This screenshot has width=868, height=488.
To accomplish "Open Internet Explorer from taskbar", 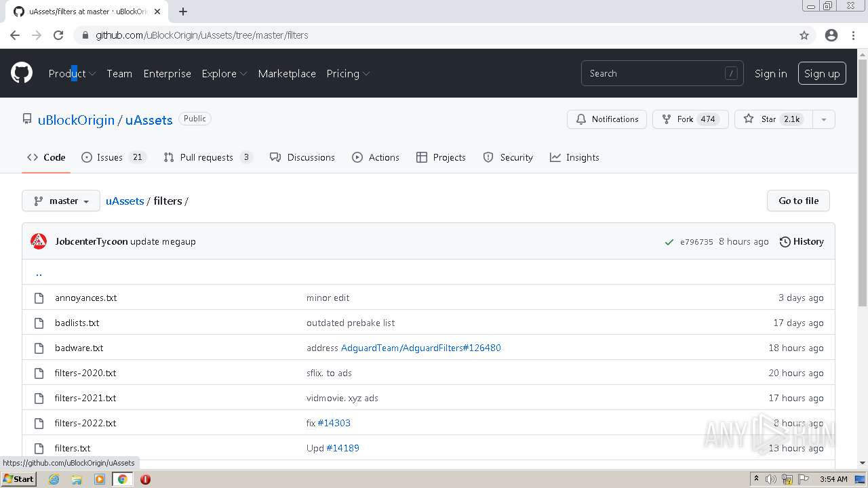I will click(54, 479).
